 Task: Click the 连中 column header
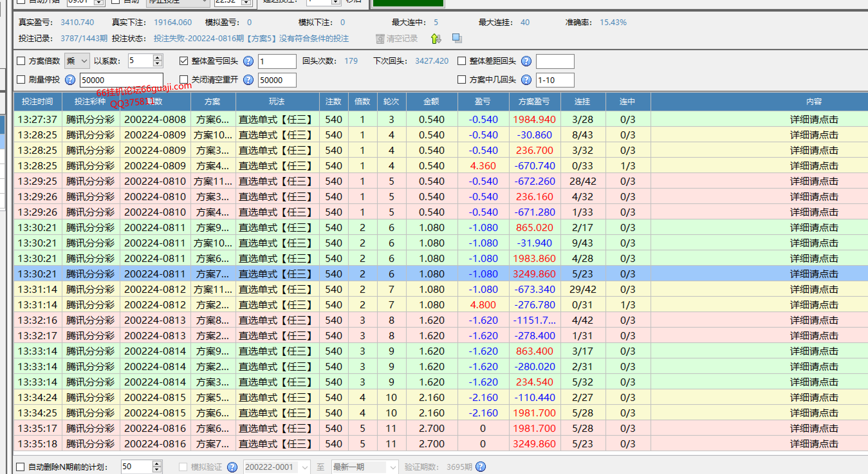pyautogui.click(x=627, y=101)
